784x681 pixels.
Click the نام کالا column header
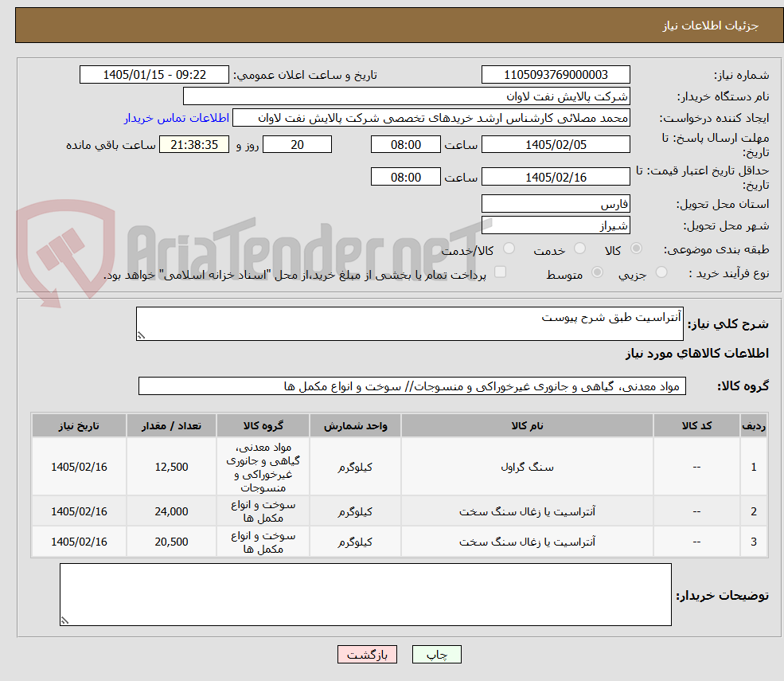coord(527,426)
